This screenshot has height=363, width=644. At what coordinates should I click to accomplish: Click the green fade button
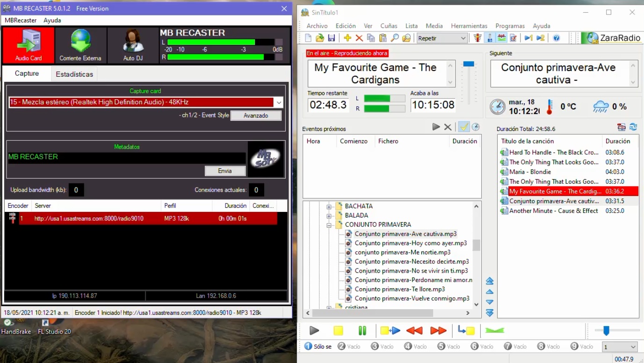click(x=494, y=331)
